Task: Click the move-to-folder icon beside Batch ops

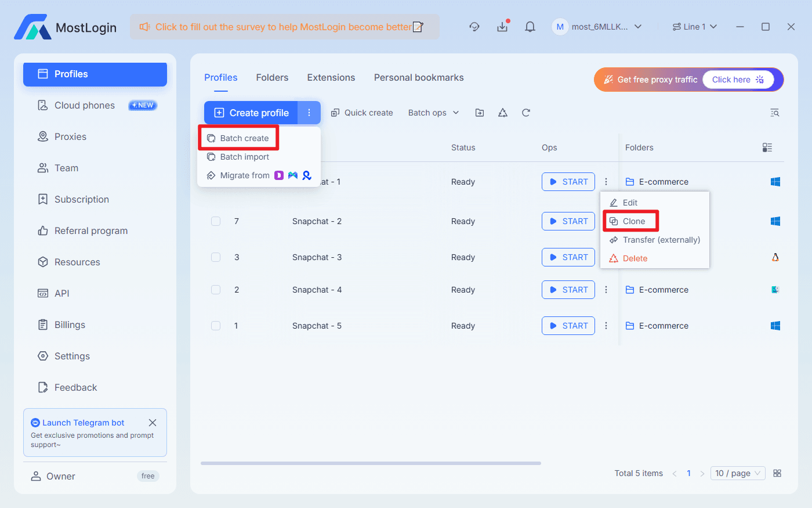Action: point(479,113)
